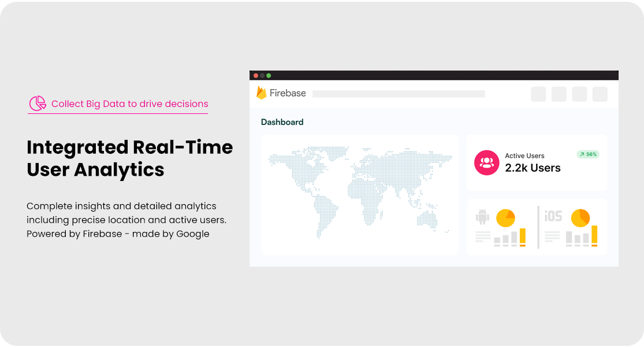Viewport: 644px width, 347px height.
Task: Toggle the 56% growth badge
Action: click(588, 154)
